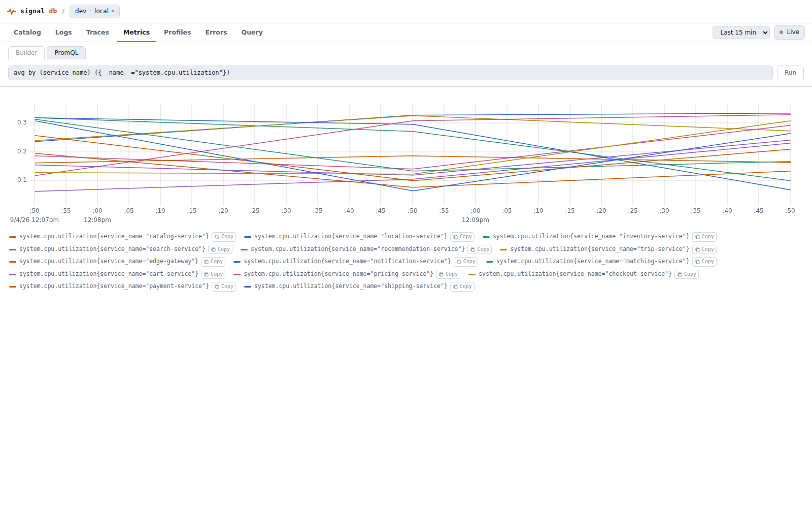Open the Catalog tab
This screenshot has height=508, width=812.
coord(27,33)
